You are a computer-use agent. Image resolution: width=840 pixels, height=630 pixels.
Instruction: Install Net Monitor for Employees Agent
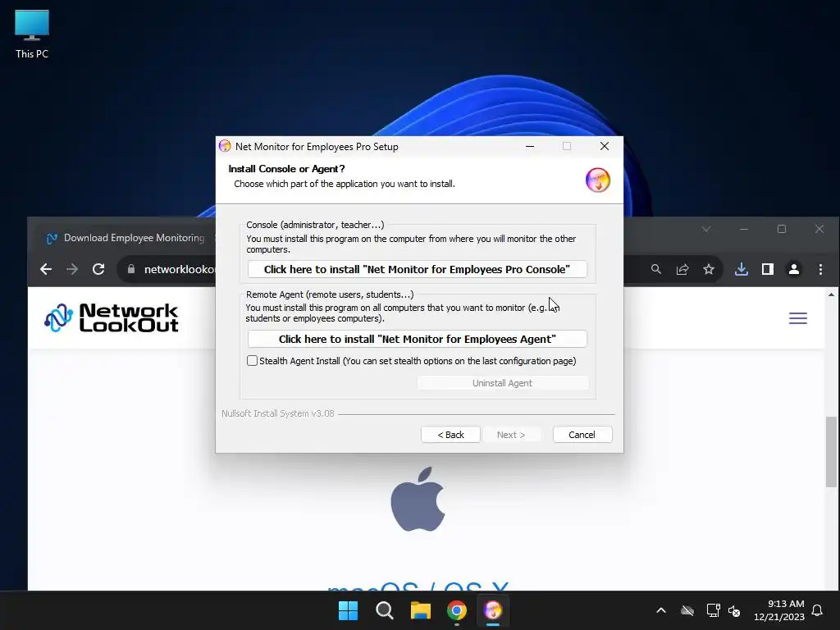417,339
